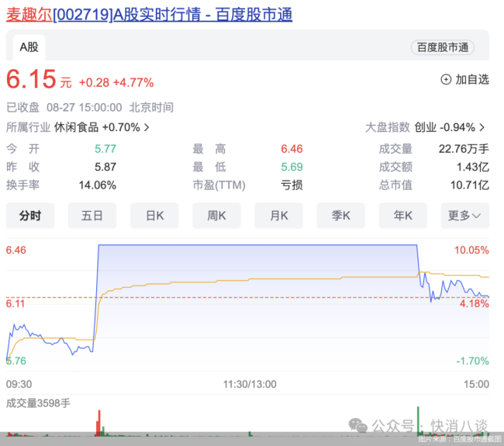Click the 最高 value 6.46
Image resolution: width=504 pixels, height=446 pixels.
pyautogui.click(x=292, y=149)
